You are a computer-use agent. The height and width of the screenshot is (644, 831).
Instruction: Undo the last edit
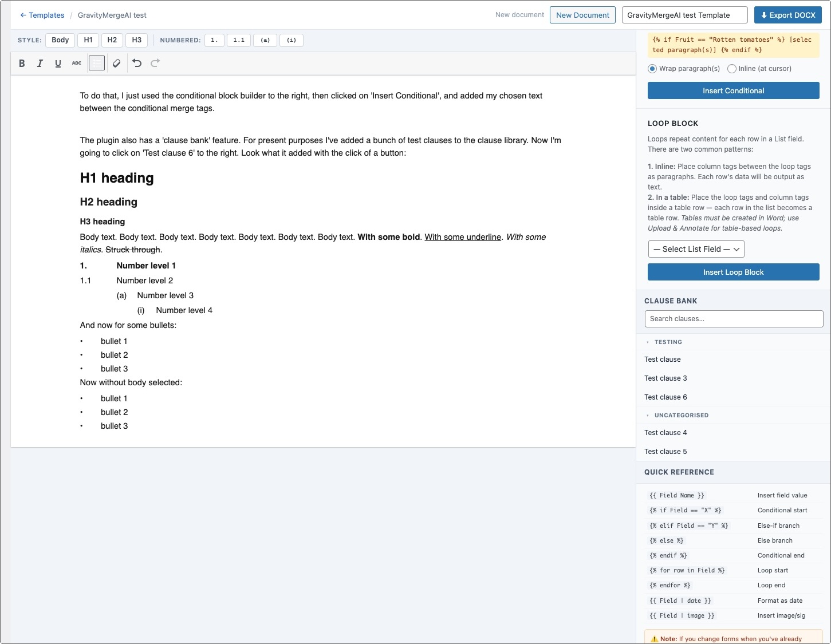tap(137, 64)
